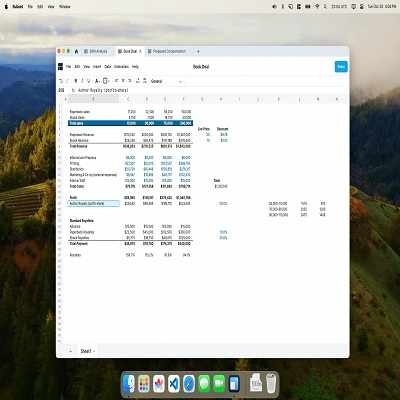Open Visual Studio Code from the Dock

[174, 383]
